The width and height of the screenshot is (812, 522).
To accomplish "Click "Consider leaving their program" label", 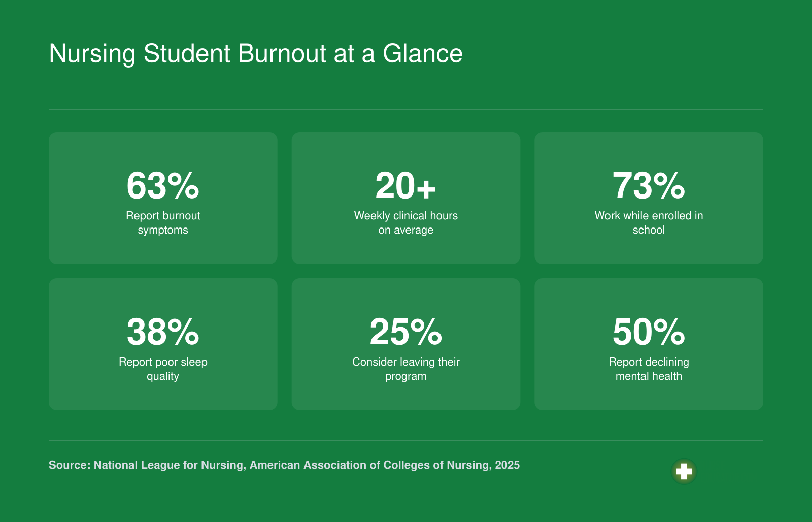I will (406, 369).
